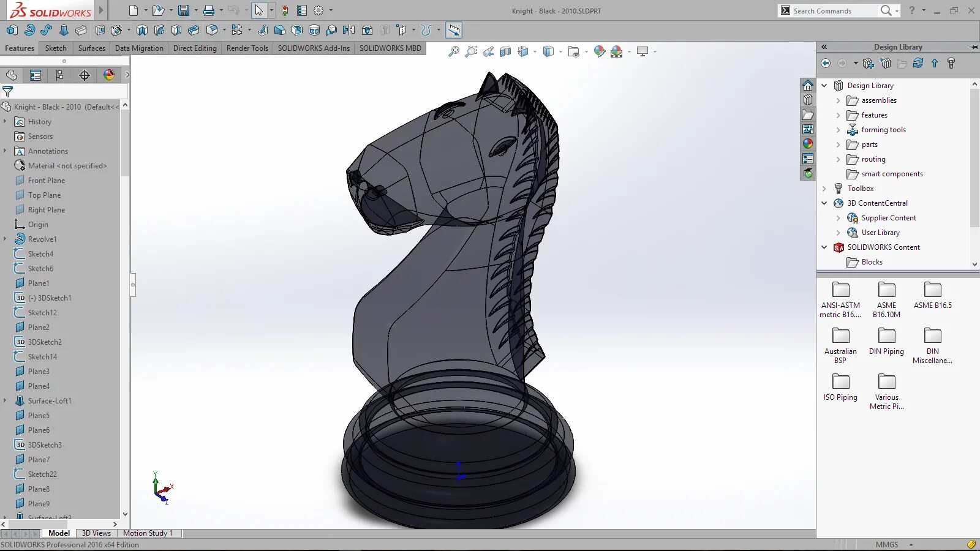Screen dimensions: 980x551
Task: Click Refresh icon in Design Library
Action: point(918,63)
